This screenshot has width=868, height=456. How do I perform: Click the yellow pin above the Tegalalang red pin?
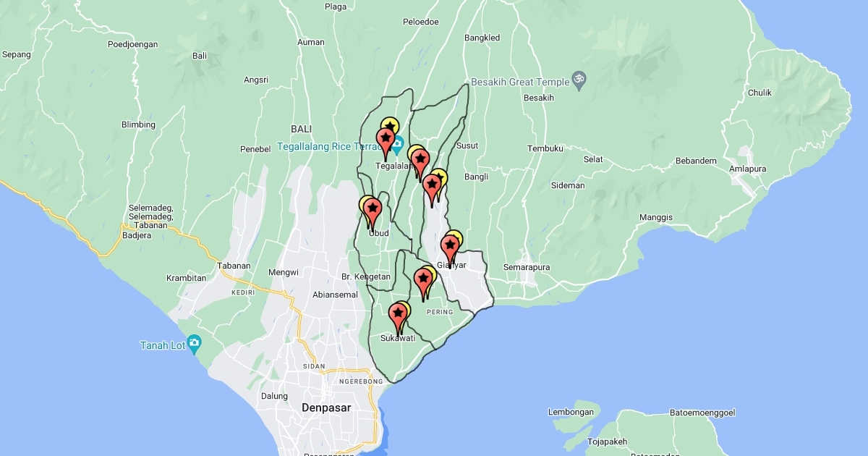391,124
